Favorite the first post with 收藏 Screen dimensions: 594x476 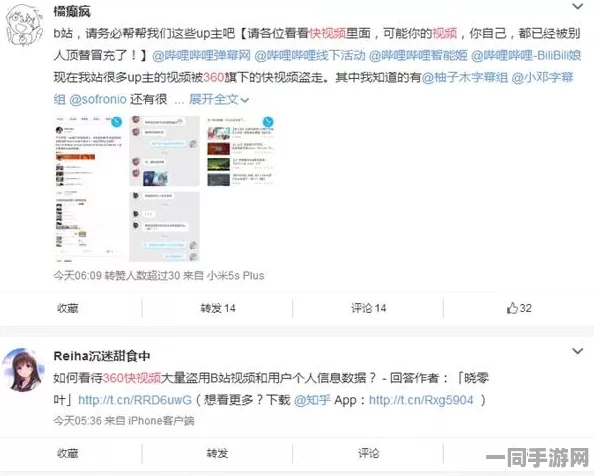pos(67,308)
